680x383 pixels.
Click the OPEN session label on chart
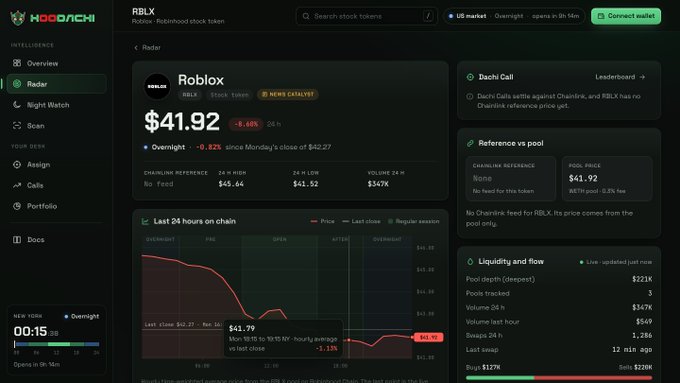coord(279,239)
